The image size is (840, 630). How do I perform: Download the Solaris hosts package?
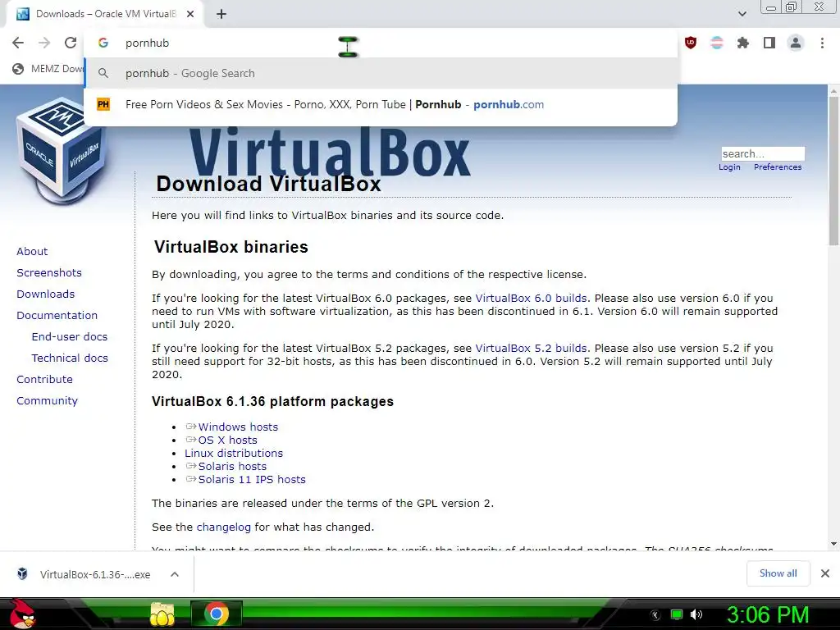tap(232, 467)
